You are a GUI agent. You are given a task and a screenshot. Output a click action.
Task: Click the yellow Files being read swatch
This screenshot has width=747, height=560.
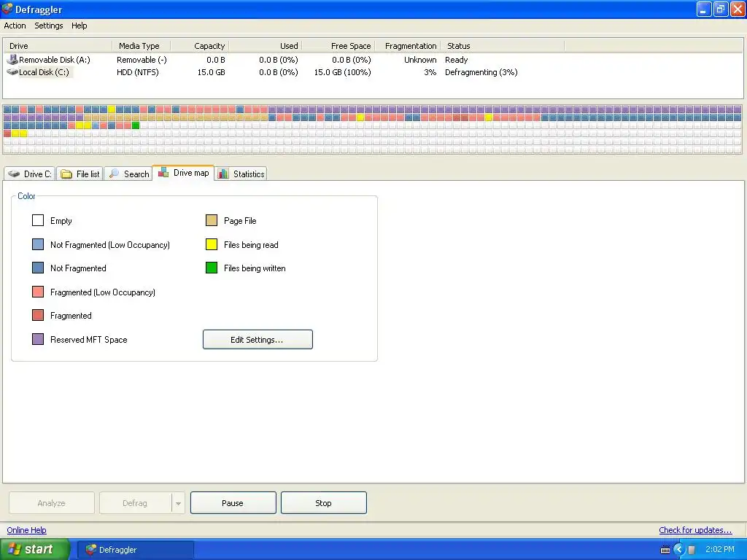pos(212,244)
